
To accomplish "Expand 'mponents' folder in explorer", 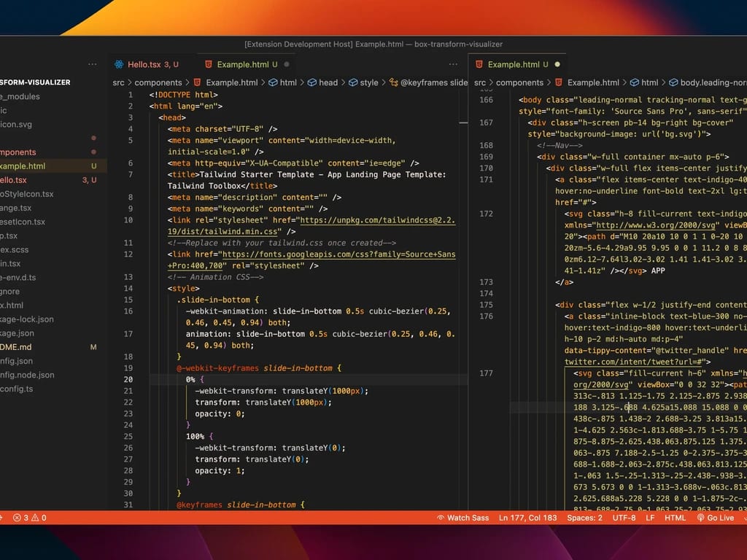I will tap(18, 152).
